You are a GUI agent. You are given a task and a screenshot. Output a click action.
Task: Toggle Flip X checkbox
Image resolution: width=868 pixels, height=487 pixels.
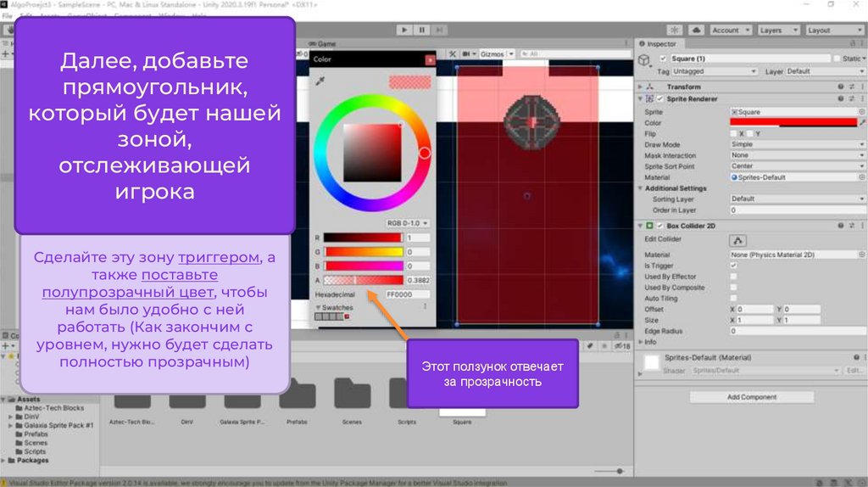[733, 133]
